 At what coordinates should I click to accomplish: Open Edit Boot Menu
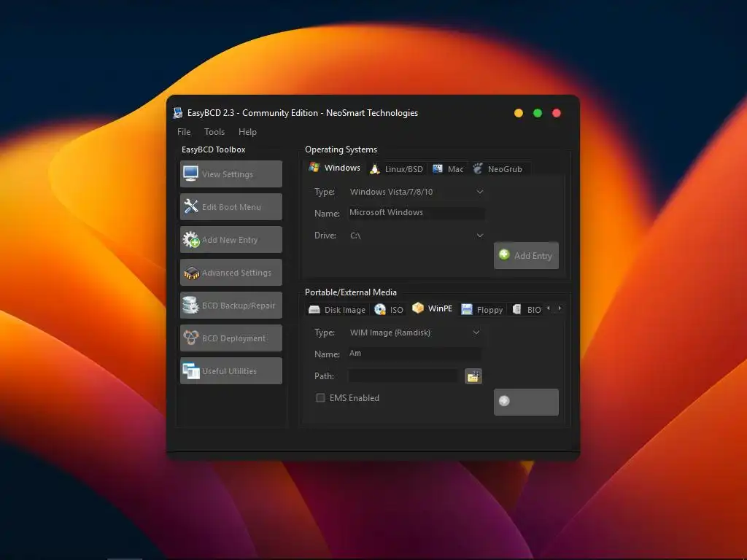231,206
